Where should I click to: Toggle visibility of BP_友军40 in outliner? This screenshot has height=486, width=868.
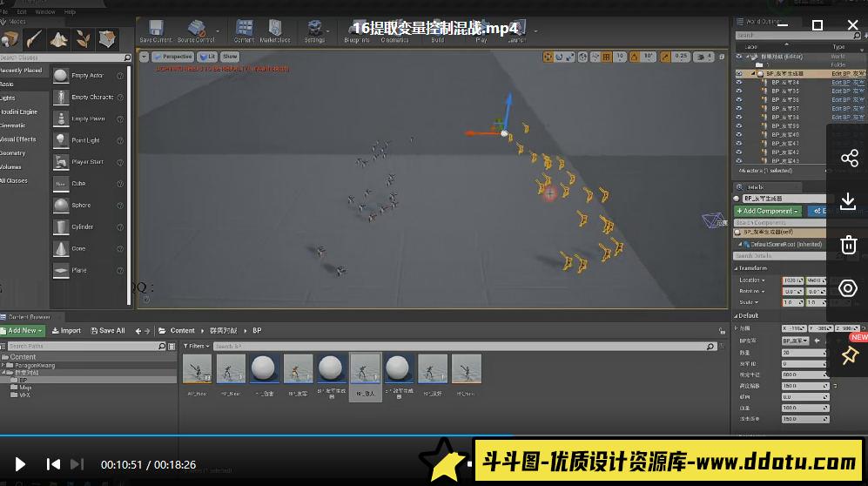tap(739, 134)
